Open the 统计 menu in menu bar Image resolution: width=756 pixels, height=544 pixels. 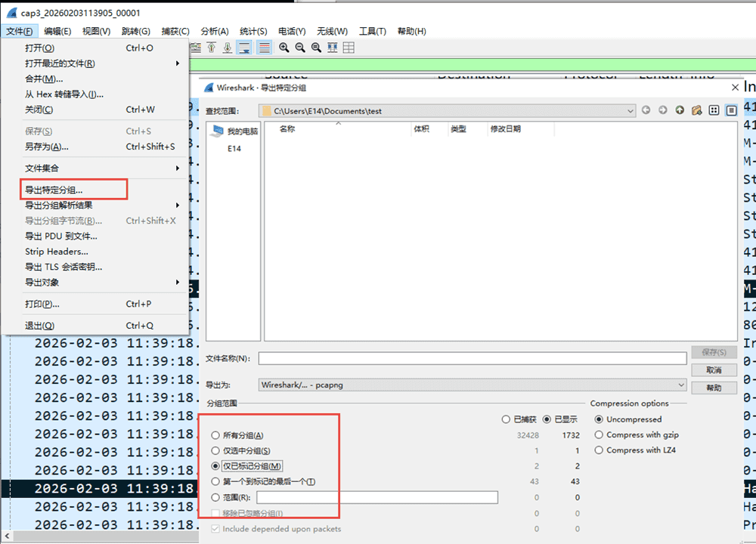tap(253, 31)
